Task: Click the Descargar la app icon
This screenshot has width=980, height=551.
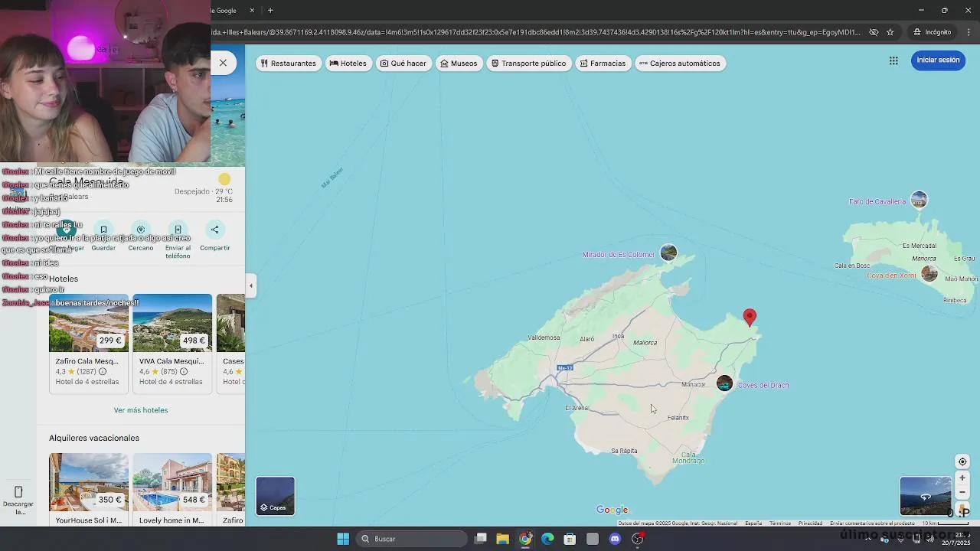Action: tap(18, 491)
